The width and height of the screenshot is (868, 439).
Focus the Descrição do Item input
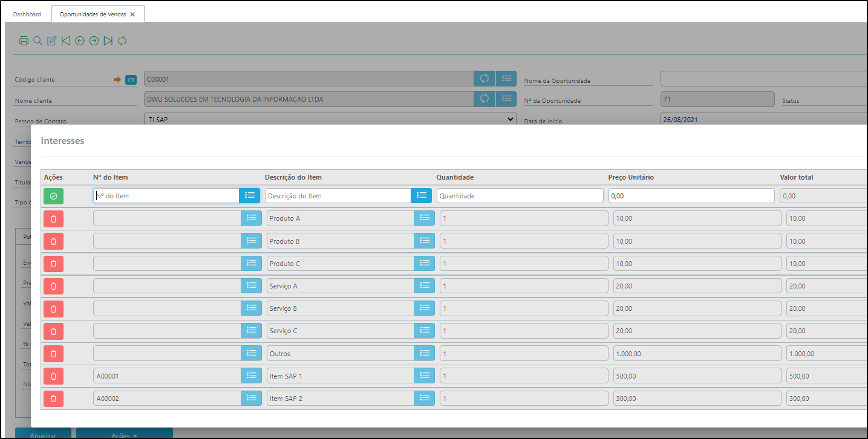point(338,195)
